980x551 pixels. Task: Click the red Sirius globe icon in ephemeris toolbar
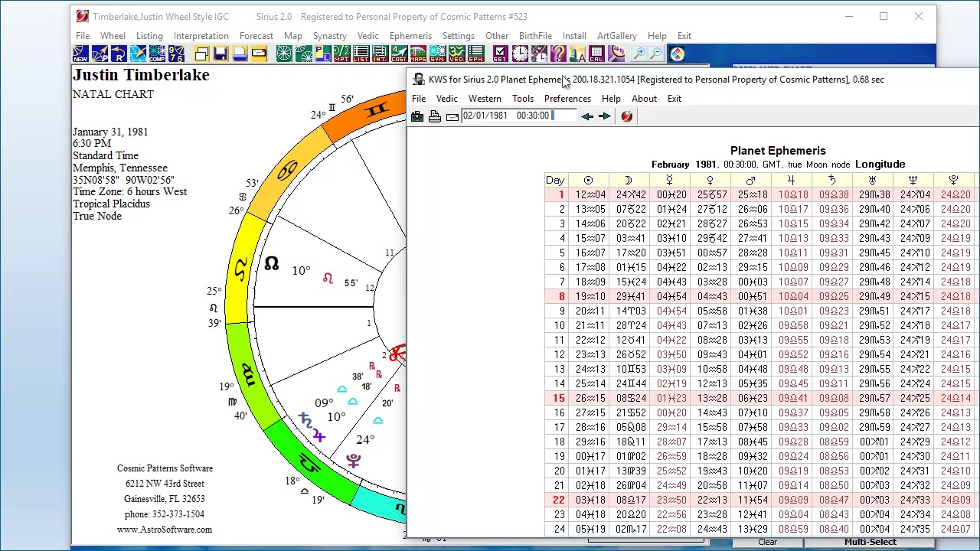click(x=627, y=116)
